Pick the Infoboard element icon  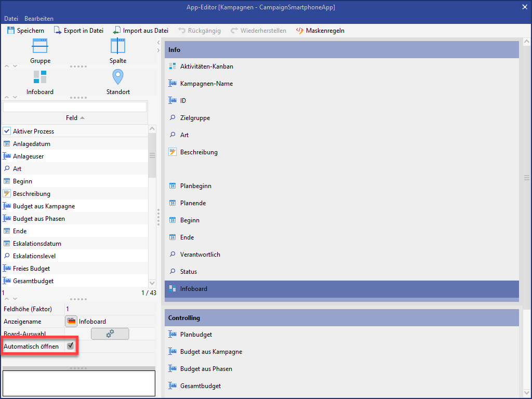40,77
